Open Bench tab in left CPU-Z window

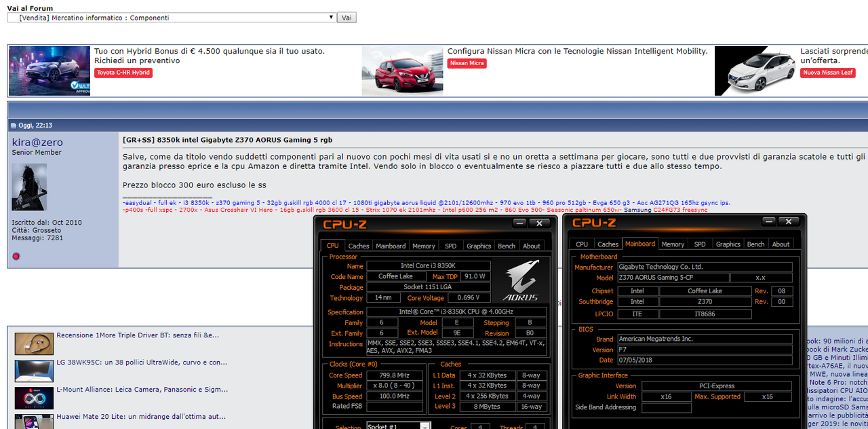(x=507, y=246)
